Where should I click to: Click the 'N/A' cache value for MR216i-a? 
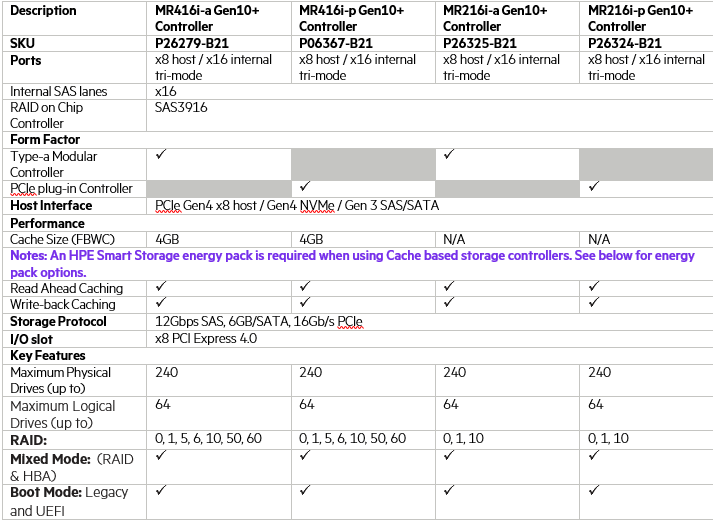click(x=454, y=239)
